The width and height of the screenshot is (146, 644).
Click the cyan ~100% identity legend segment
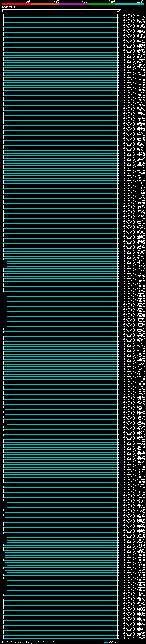130,4
